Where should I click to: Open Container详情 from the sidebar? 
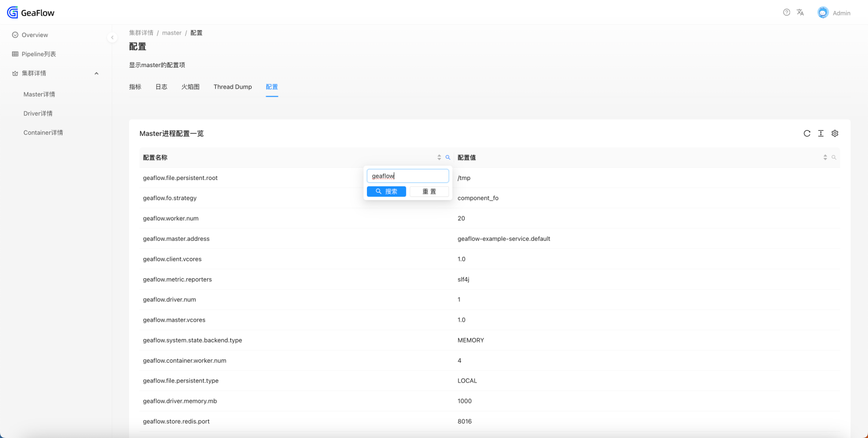[x=43, y=132]
